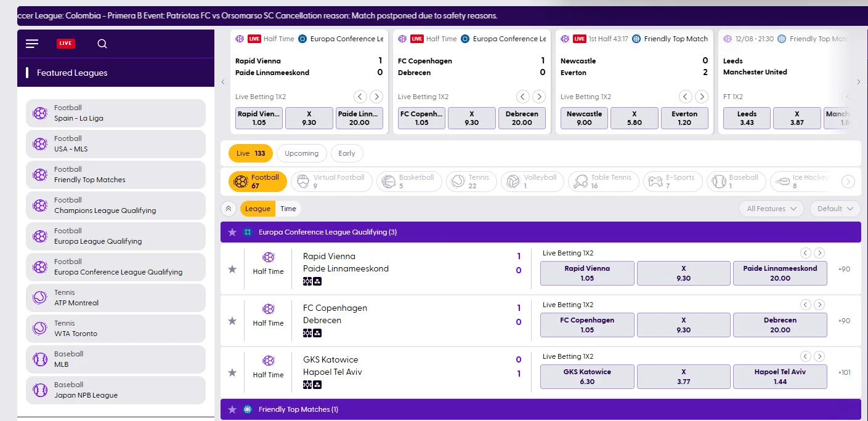868x421 pixels.
Task: Filter by Baseball chip
Action: tap(736, 182)
